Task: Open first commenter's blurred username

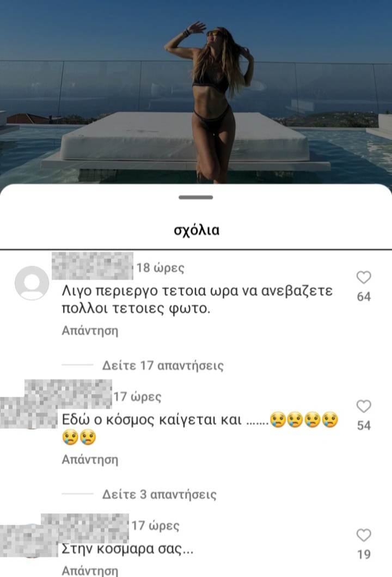Action: coord(93,266)
